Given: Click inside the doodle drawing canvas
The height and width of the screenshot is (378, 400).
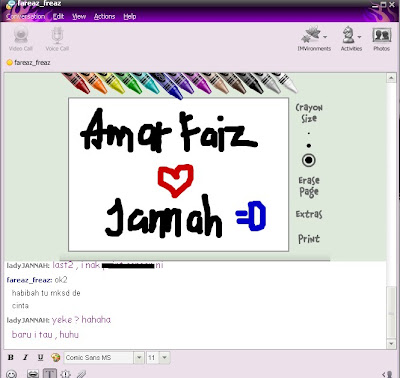Looking at the screenshot, I should pyautogui.click(x=178, y=174).
